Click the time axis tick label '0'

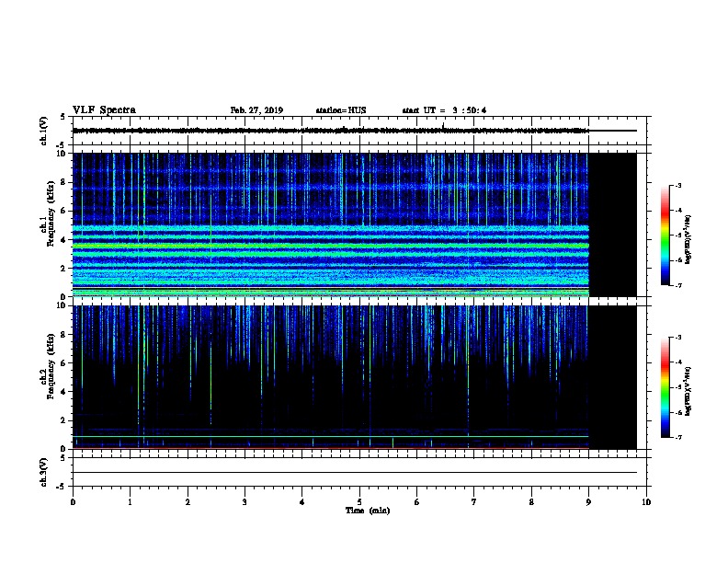73,501
